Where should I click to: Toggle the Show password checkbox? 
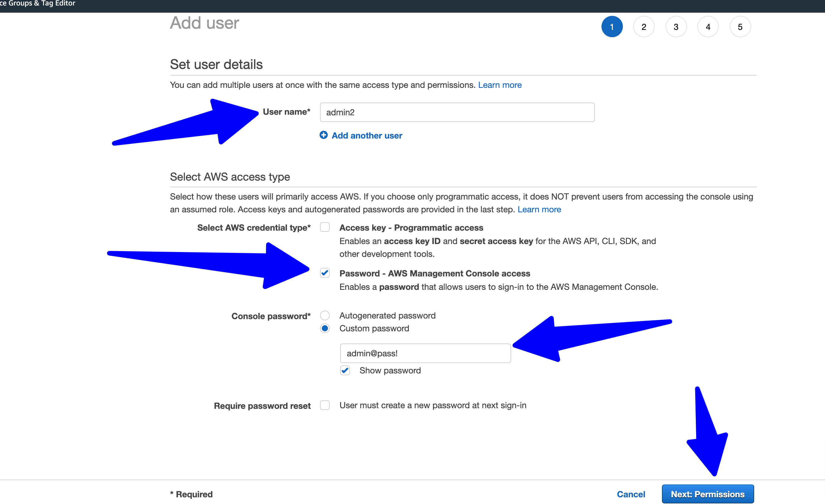point(345,370)
